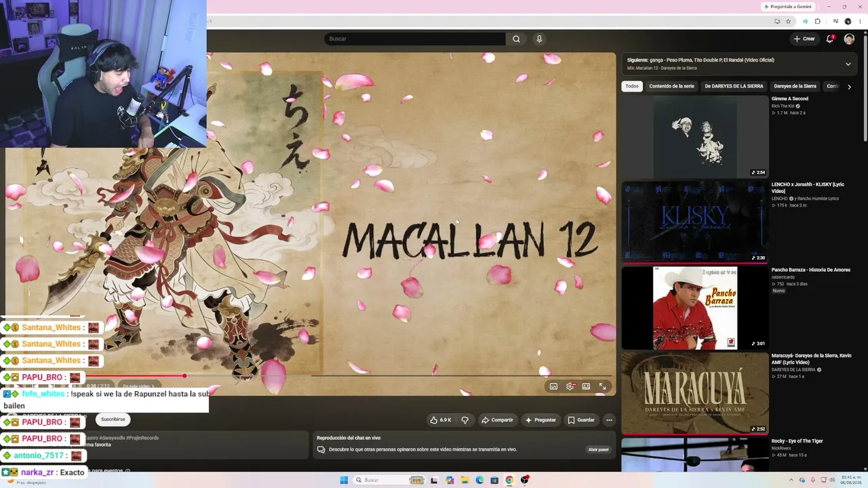Open the taskbar clock showing 01:41 a. m.
868x488 pixels.
click(x=850, y=480)
